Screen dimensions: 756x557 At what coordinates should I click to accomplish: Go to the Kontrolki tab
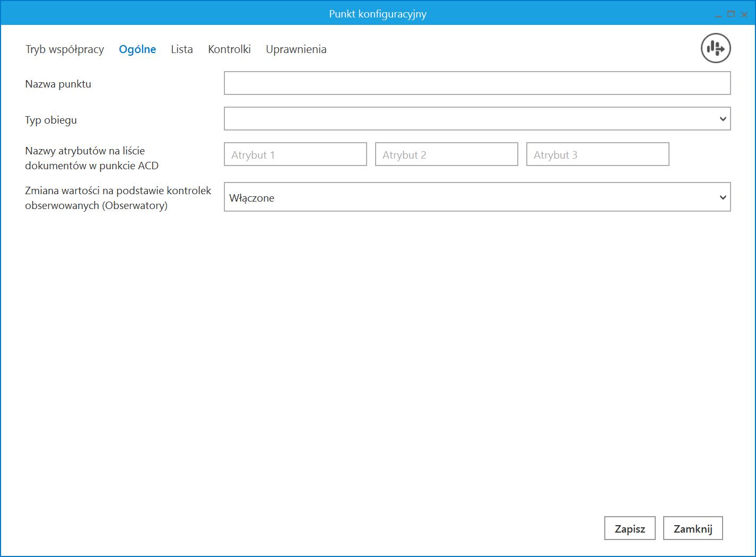click(229, 49)
